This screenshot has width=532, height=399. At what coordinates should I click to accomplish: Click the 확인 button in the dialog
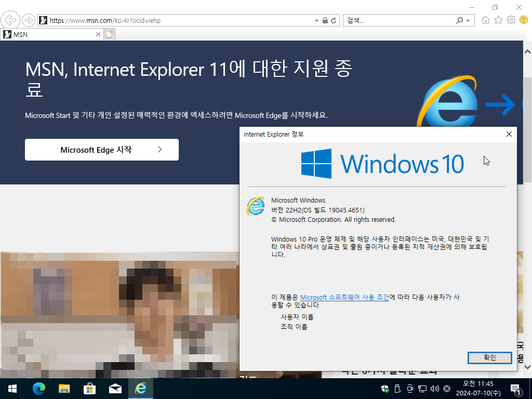pyautogui.click(x=489, y=357)
